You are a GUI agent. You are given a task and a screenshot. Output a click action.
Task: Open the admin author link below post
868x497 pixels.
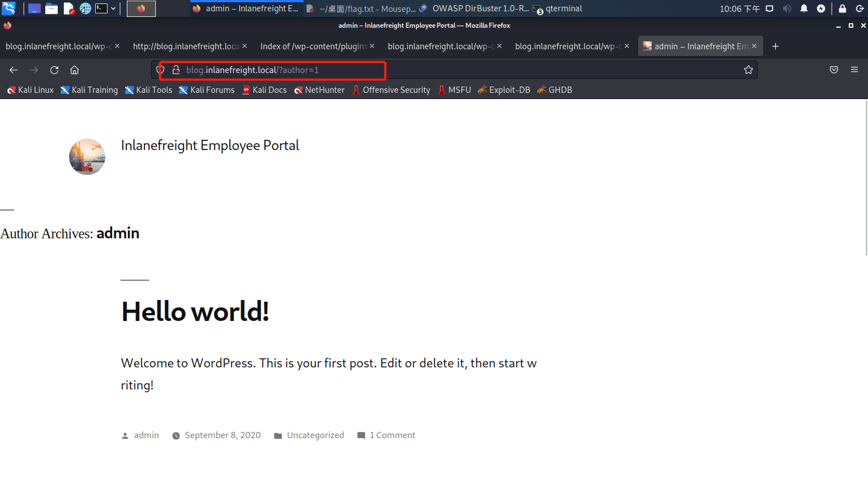(147, 435)
